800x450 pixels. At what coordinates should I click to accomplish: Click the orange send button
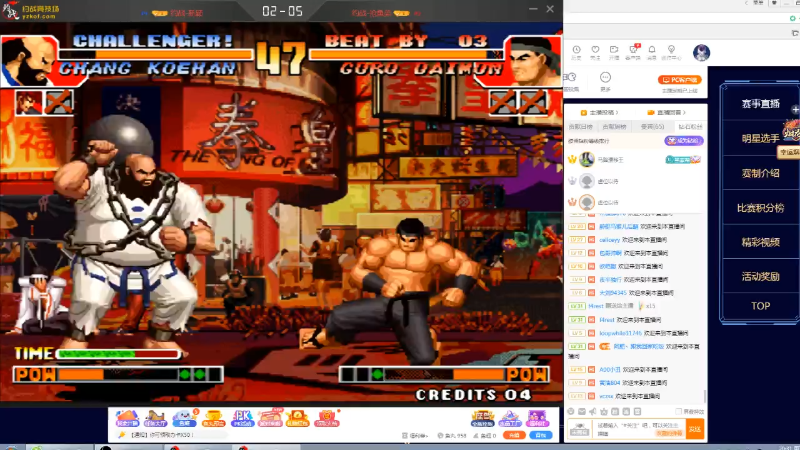click(x=695, y=429)
